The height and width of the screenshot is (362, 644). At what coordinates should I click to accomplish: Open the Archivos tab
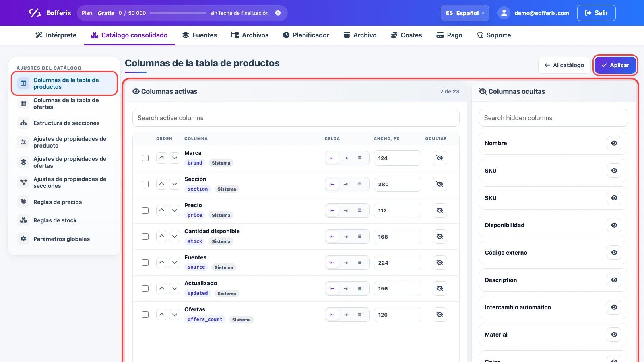250,35
